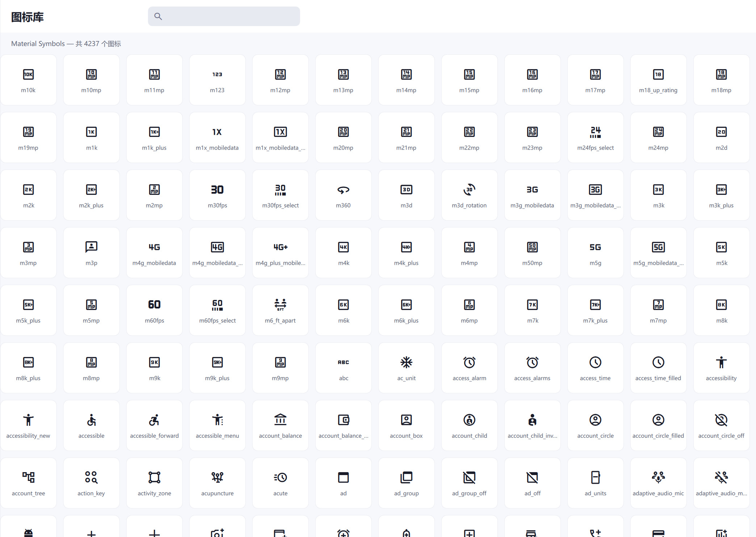This screenshot has height=537, width=756.
Task: Choose the m9mp icon card
Action: coord(280,368)
